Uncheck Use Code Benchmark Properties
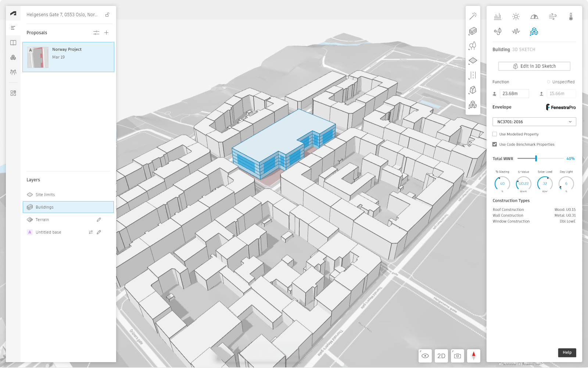588x368 pixels. 495,144
